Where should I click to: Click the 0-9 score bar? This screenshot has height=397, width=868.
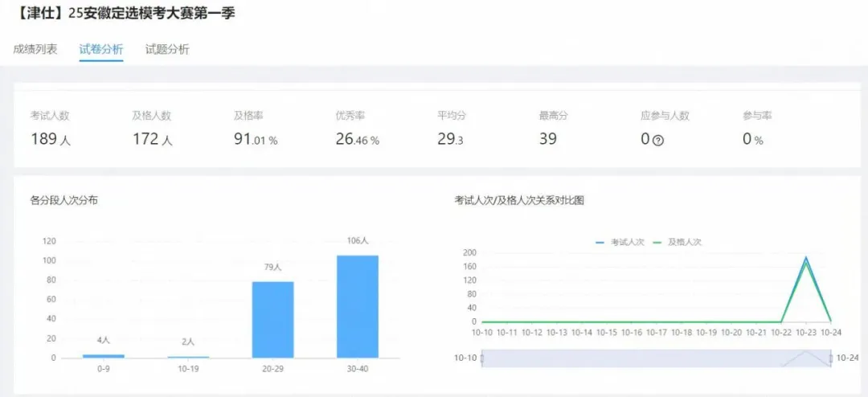point(104,356)
